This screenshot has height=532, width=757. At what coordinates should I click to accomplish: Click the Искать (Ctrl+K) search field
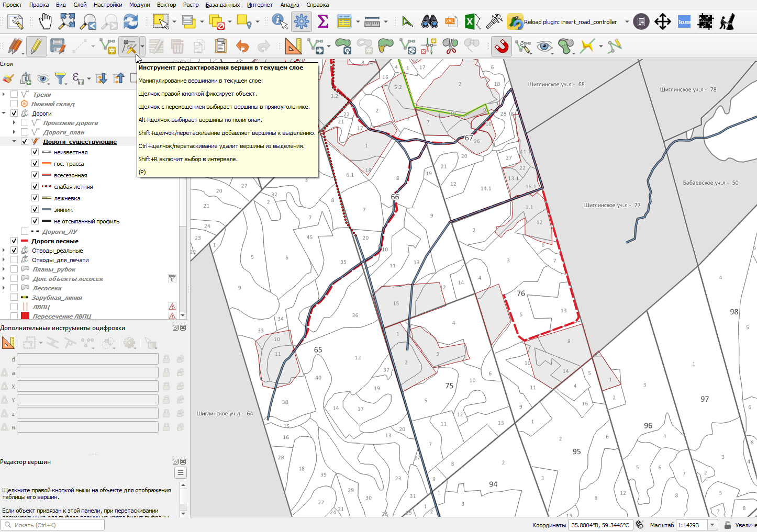52,525
